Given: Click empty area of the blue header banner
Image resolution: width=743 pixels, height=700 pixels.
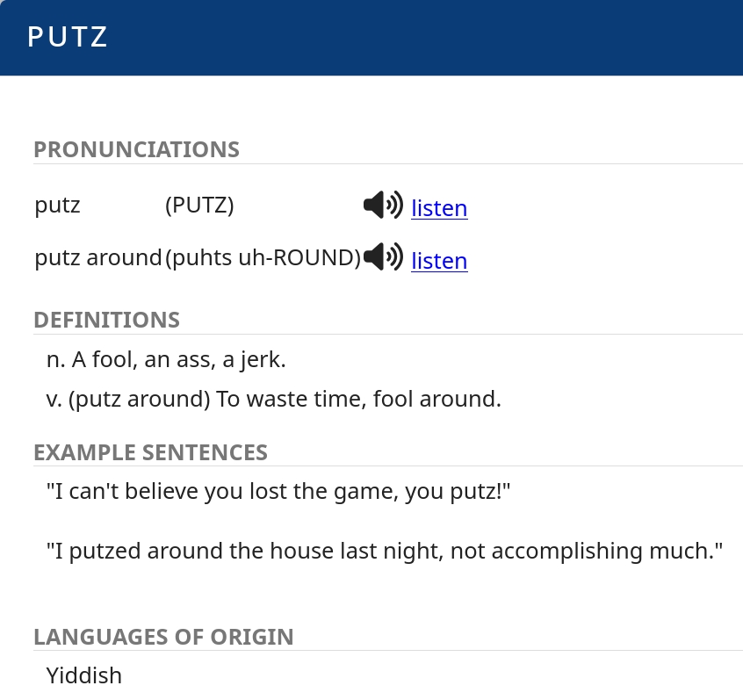Looking at the screenshot, I should tap(439, 37).
